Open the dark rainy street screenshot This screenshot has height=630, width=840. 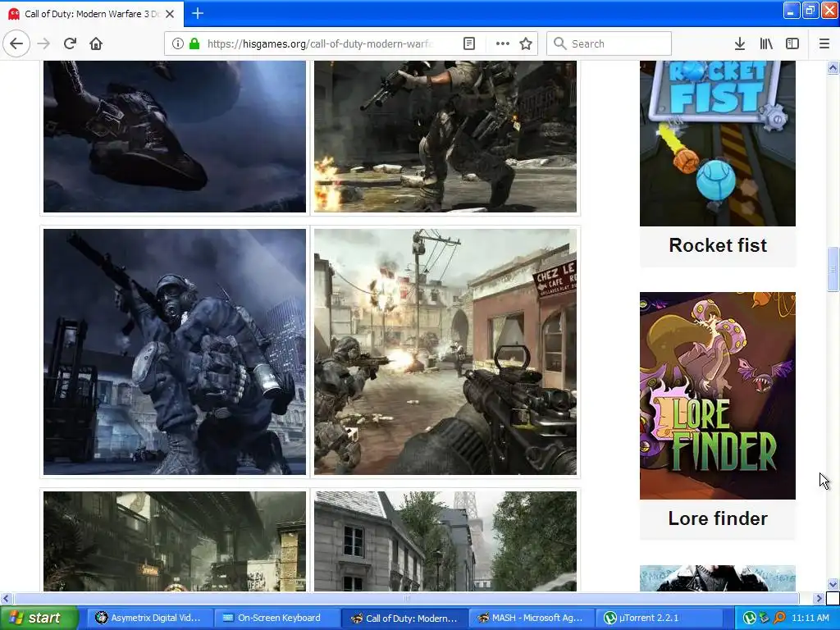[175, 541]
